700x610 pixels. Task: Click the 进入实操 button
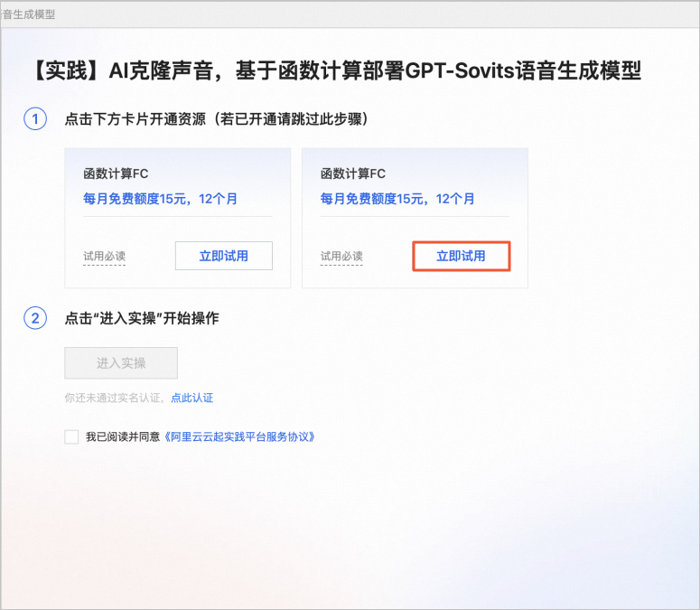pyautogui.click(x=121, y=363)
